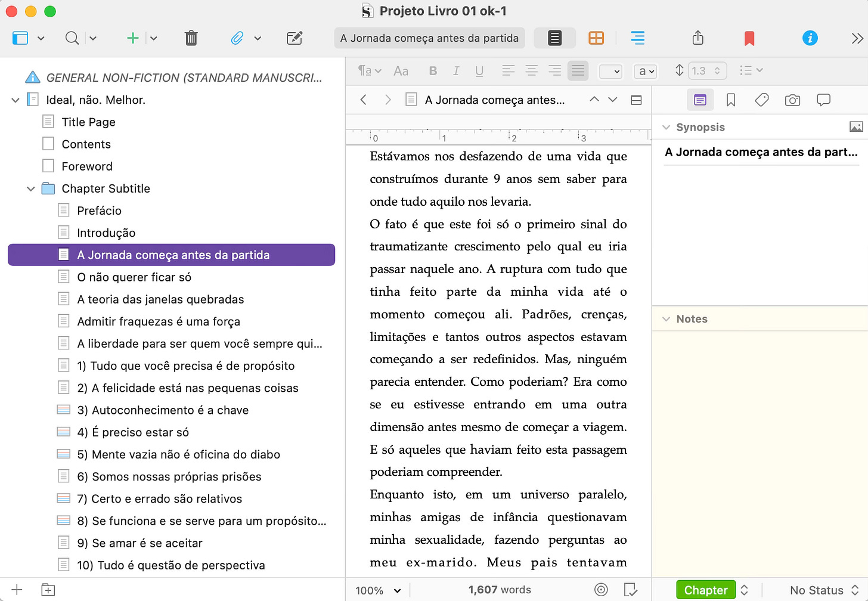Switch to outliner view
868x601 pixels.
point(637,38)
